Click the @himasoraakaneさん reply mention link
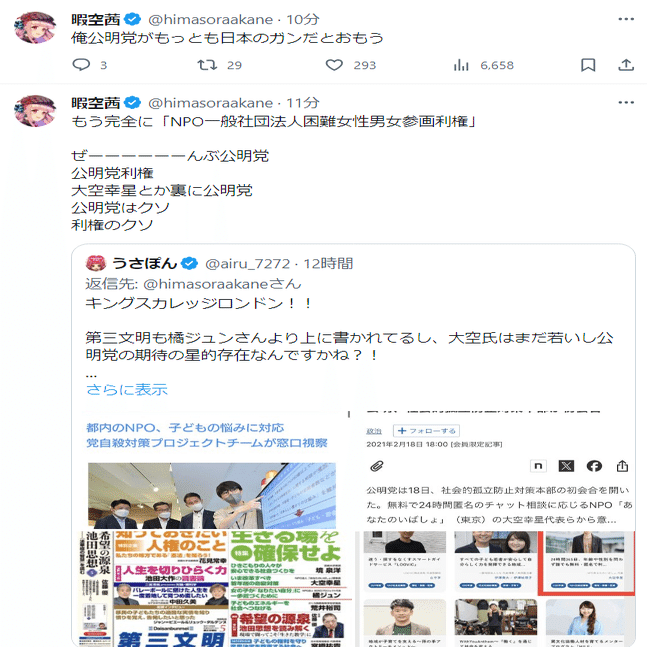The width and height of the screenshot is (647, 647). 222,284
